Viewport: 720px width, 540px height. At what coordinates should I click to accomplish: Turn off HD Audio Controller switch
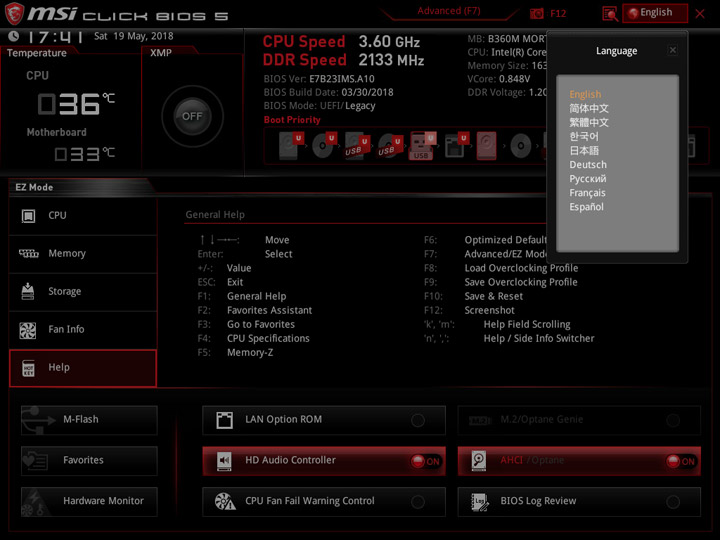426,461
